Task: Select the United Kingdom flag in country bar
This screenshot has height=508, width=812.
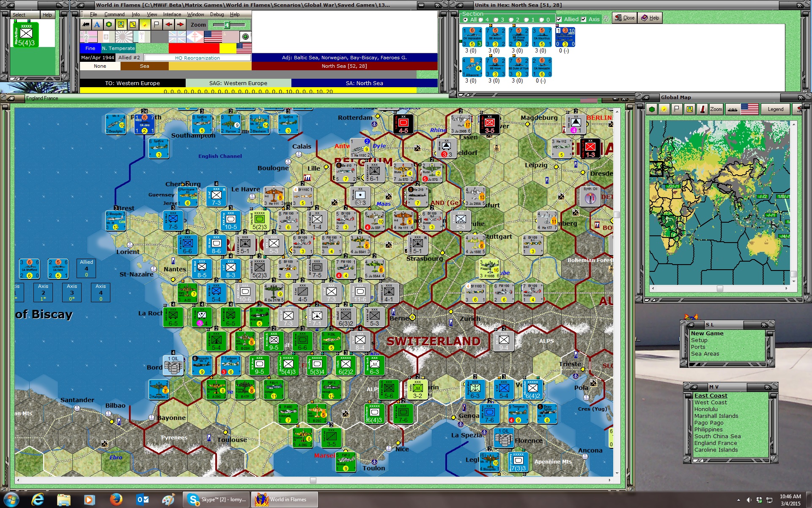Action: click(x=177, y=37)
